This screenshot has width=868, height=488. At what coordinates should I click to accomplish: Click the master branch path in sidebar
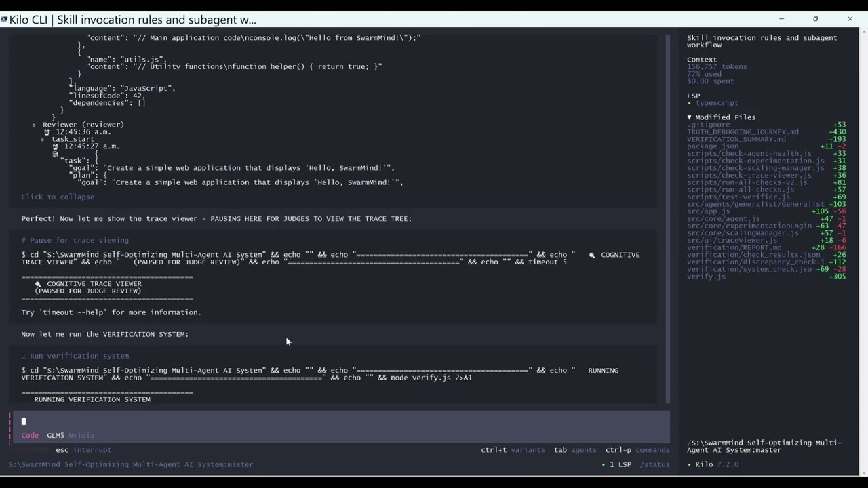coord(764,446)
